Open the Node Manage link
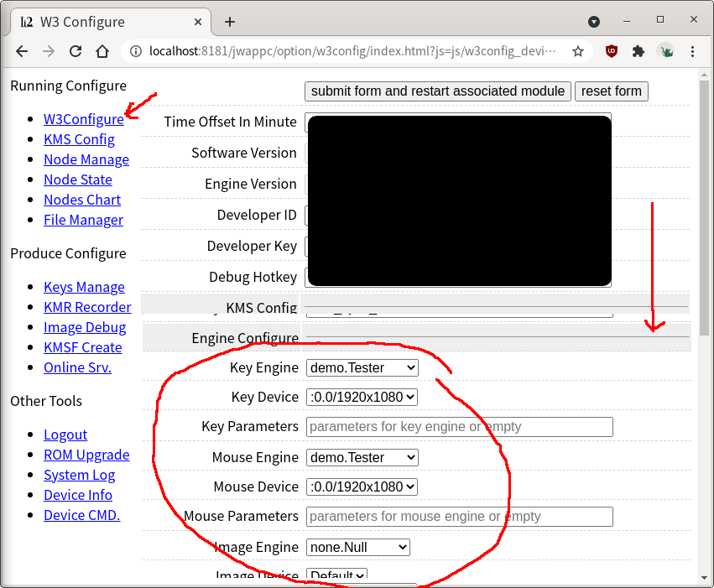Screen dimensions: 714x588 [x=86, y=159]
